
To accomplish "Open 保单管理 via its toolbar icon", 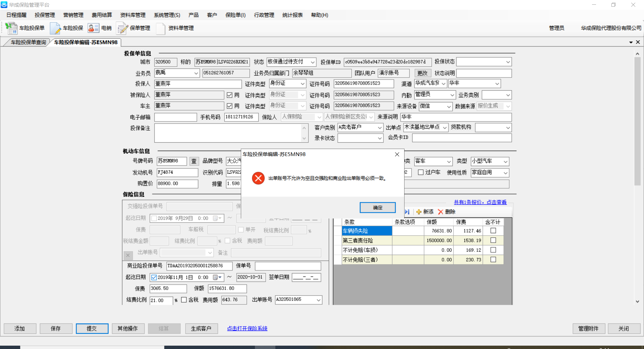I will (x=122, y=28).
